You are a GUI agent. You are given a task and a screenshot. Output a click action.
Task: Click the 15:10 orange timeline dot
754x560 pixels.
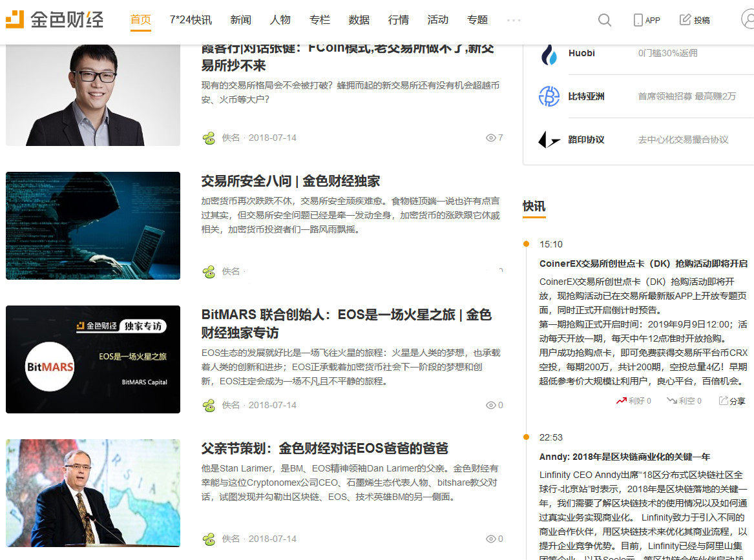coord(526,244)
